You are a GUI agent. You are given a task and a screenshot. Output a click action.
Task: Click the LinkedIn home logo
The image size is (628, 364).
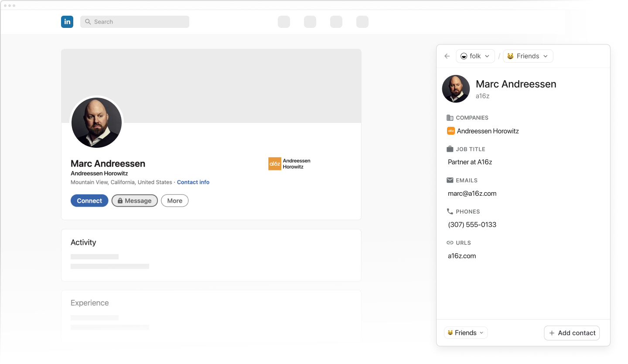(x=67, y=21)
